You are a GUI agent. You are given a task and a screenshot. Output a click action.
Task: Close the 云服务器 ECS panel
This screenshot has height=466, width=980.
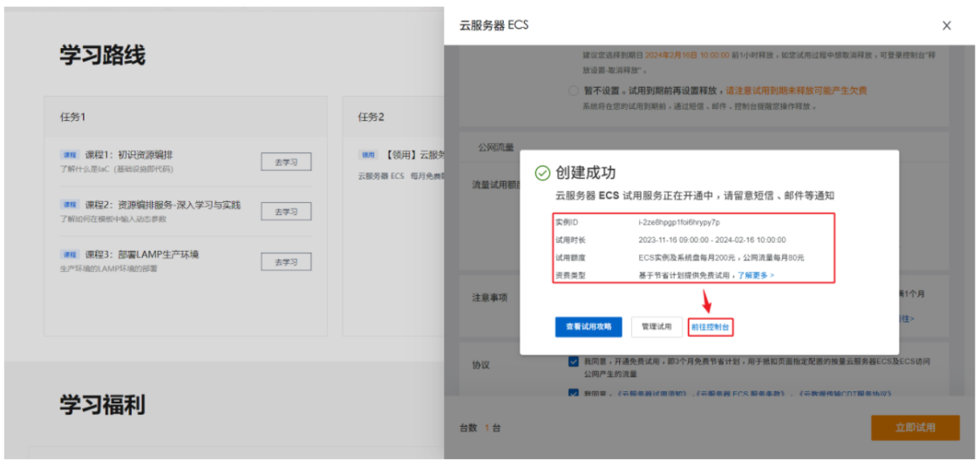point(946,25)
